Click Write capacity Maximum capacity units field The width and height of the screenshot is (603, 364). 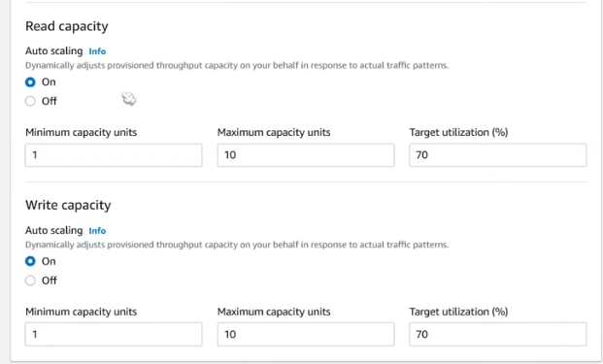click(x=306, y=334)
